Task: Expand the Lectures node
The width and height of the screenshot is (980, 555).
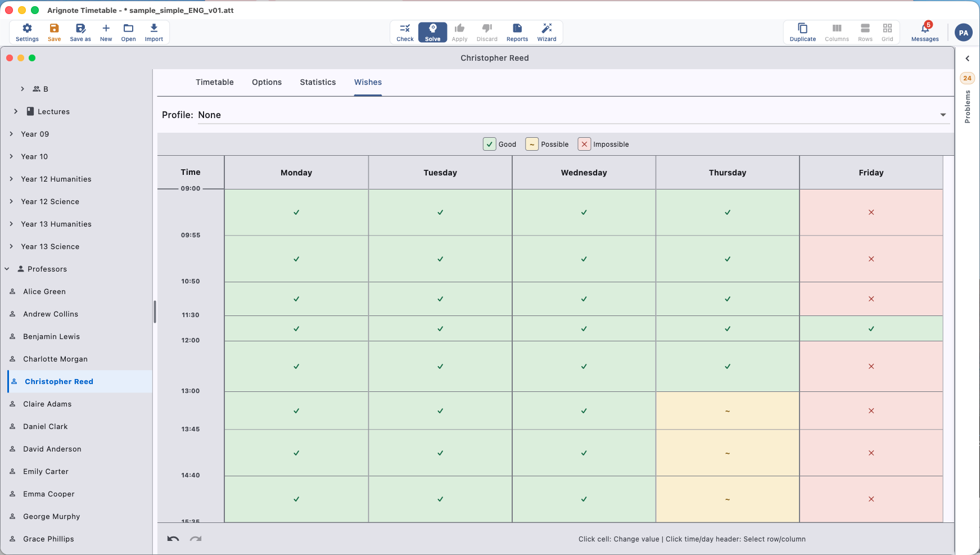Action: (16, 111)
